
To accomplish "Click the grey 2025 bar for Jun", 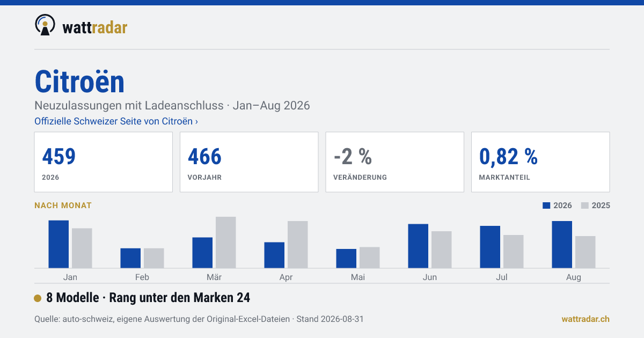I will pos(442,249).
